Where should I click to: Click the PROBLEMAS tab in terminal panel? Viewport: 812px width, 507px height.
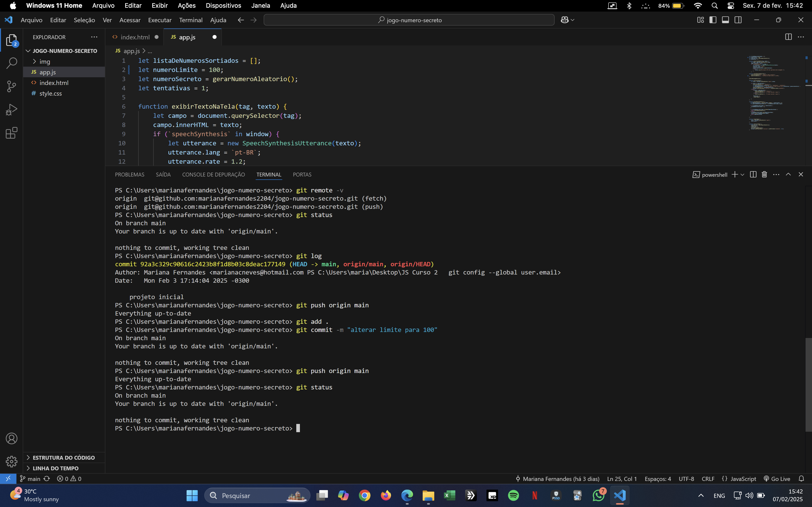pyautogui.click(x=129, y=175)
